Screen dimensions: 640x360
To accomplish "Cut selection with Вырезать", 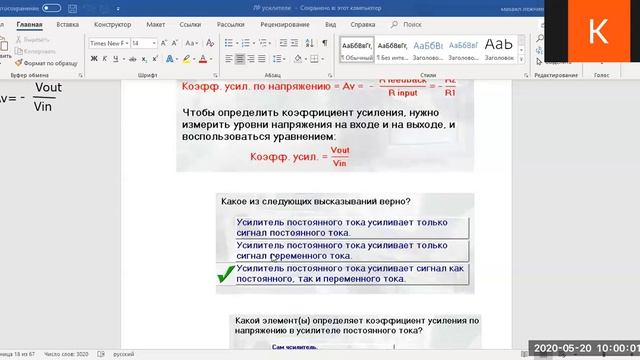I will tap(33, 40).
